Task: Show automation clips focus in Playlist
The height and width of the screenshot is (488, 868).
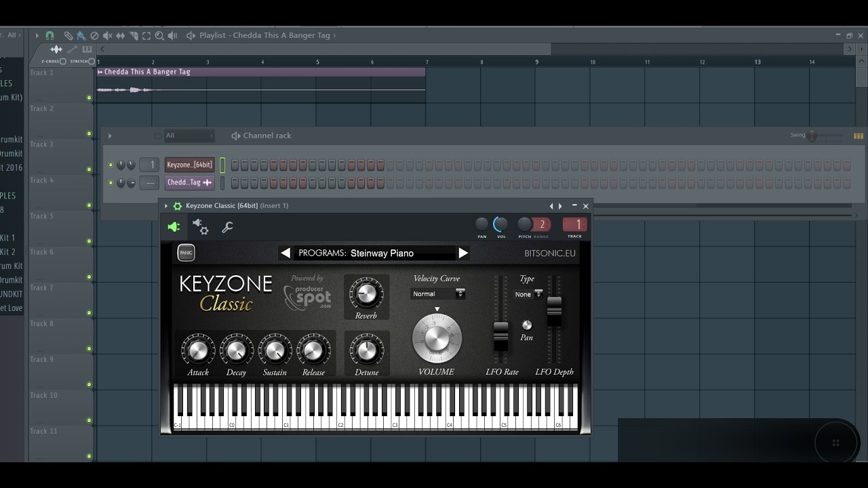Action: (x=73, y=49)
